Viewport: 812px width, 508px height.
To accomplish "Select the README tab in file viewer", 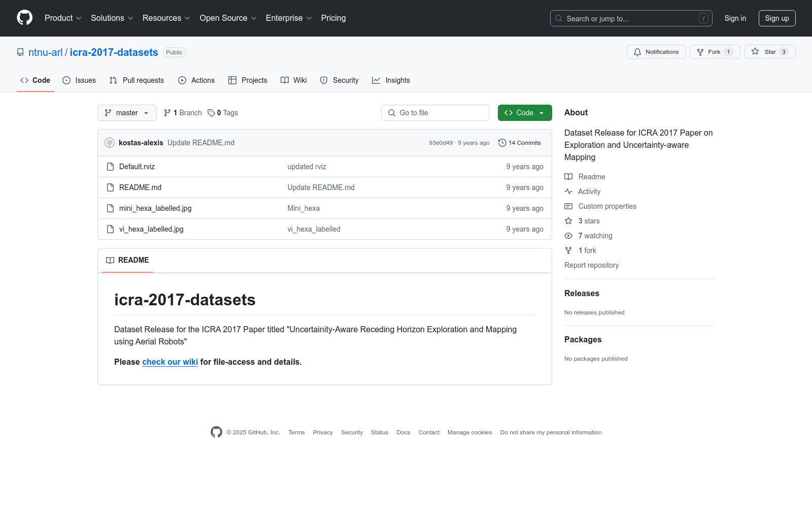I will pos(127,260).
